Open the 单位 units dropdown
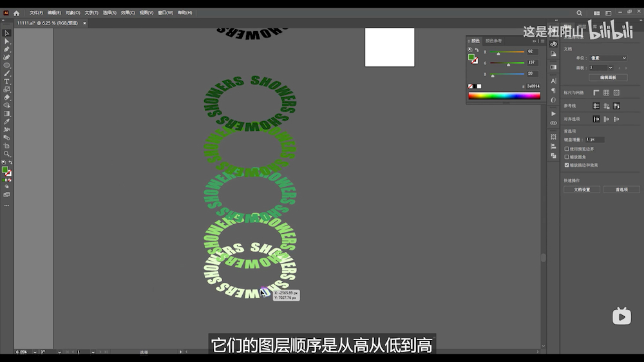644x362 pixels. click(609, 58)
